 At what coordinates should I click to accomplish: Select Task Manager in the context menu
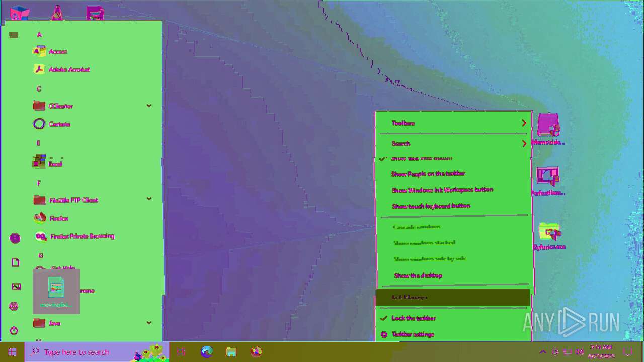click(x=453, y=297)
